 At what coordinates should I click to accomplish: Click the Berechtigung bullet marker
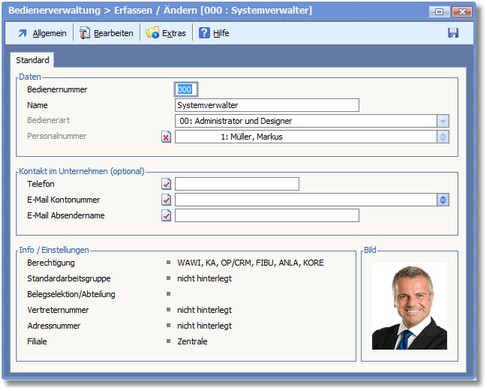coord(168,262)
